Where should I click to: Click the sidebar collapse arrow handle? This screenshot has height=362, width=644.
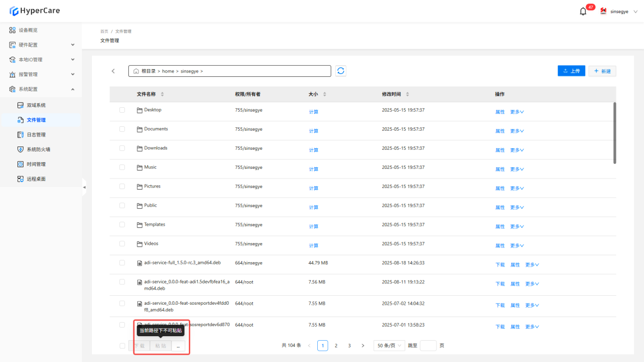[84, 187]
